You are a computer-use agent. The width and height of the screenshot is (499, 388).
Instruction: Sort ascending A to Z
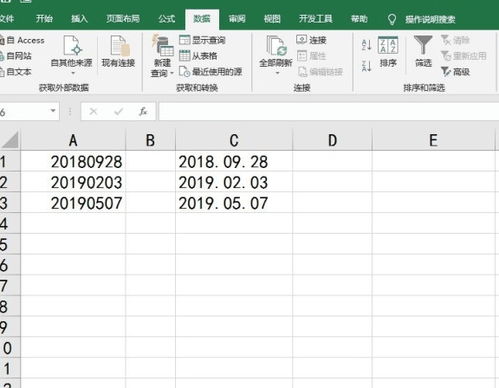click(367, 45)
